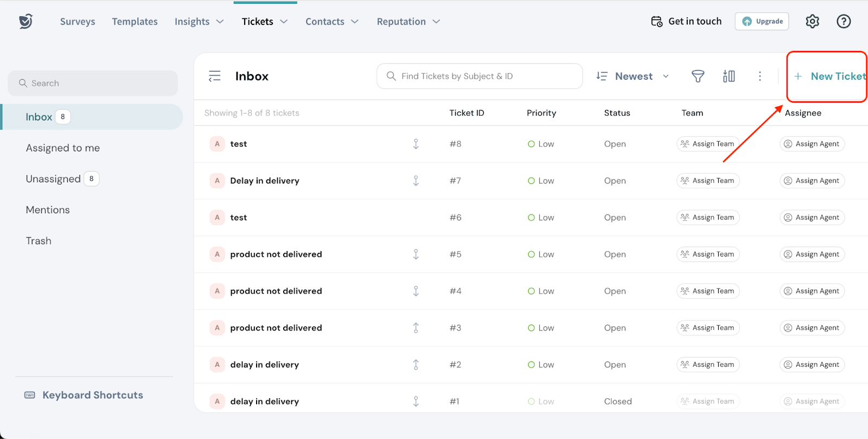Click the app logo in top left
The height and width of the screenshot is (439, 868).
coord(25,22)
